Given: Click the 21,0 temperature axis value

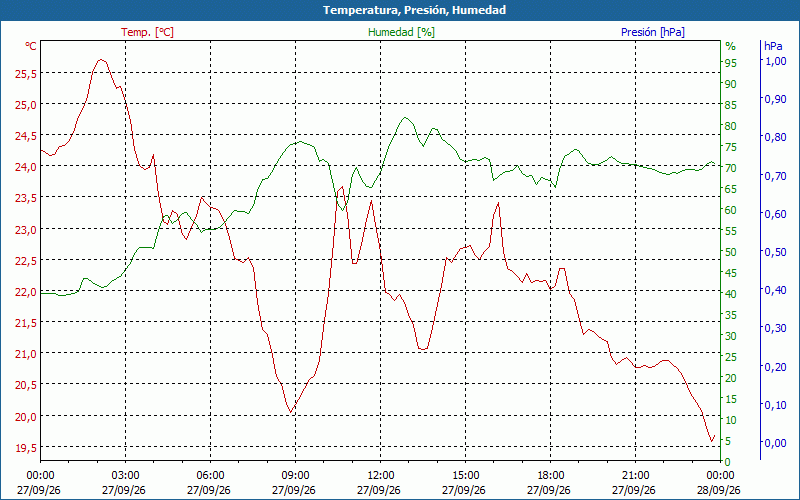Looking at the screenshot, I should click(26, 355).
